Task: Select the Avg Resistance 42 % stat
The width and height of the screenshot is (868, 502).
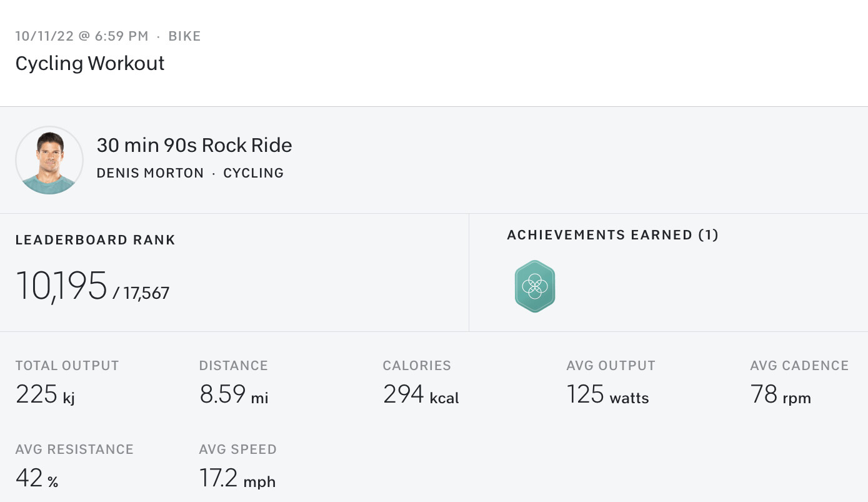Action: 75,466
